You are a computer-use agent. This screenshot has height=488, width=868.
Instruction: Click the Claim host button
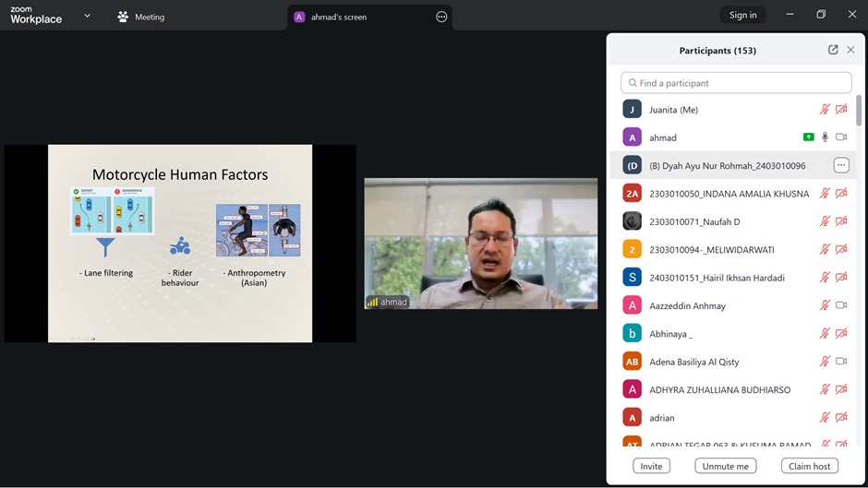810,466
